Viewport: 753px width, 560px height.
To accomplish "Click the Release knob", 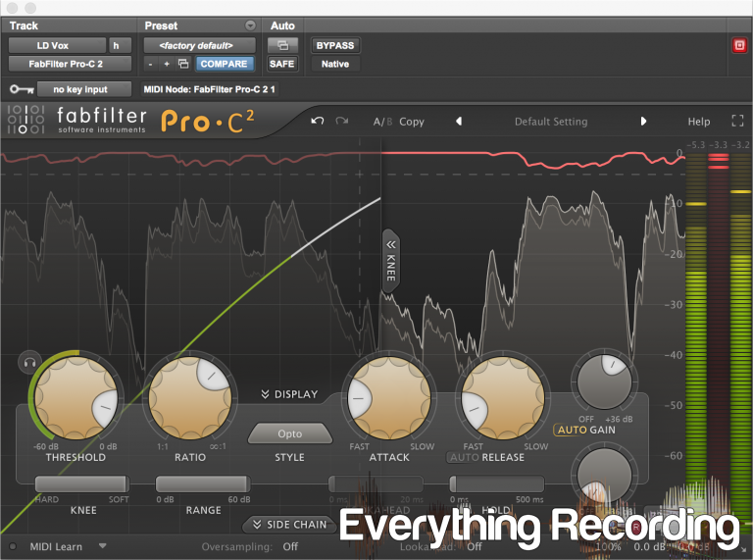I will 503,398.
